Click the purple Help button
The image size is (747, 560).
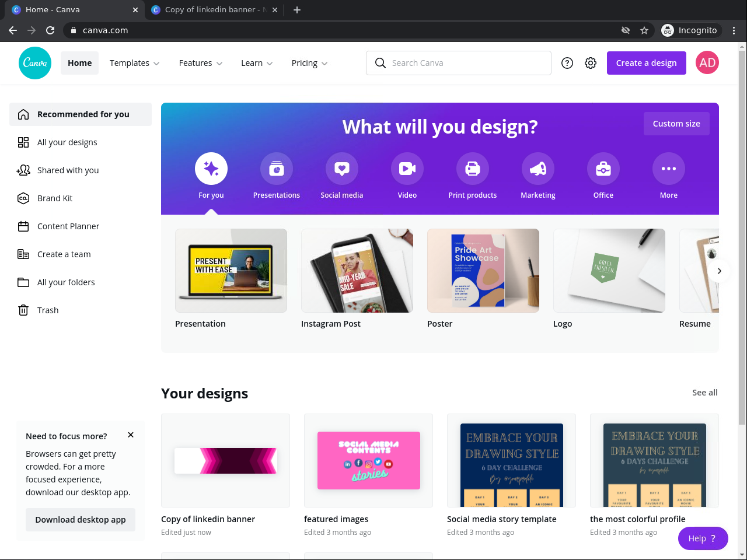tap(703, 538)
